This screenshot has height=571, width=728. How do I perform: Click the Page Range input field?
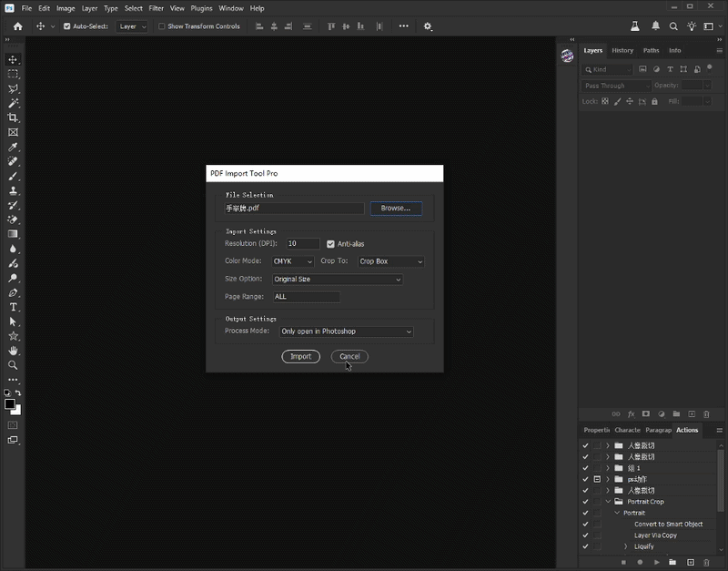(307, 297)
